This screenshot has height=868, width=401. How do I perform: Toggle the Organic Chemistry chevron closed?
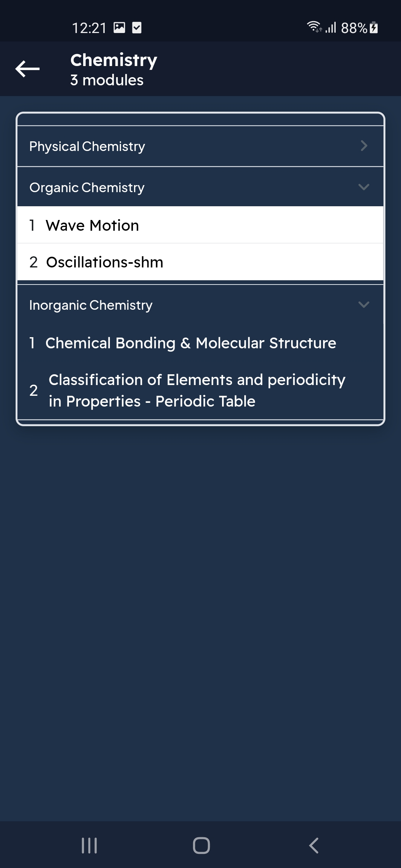pyautogui.click(x=364, y=187)
